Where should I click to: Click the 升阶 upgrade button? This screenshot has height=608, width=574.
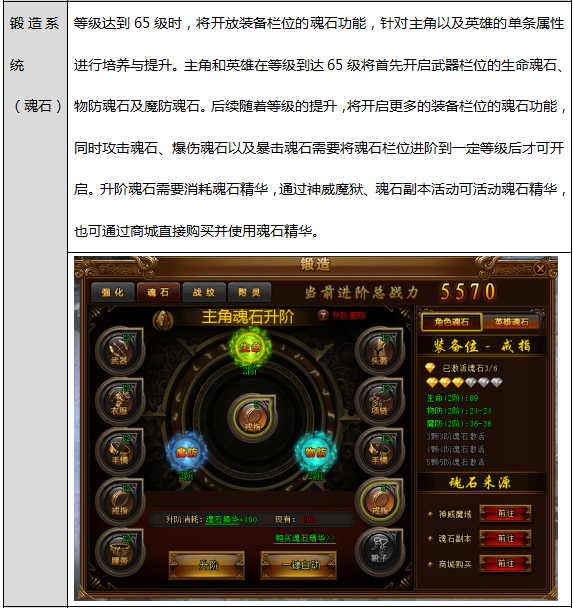[x=207, y=565]
